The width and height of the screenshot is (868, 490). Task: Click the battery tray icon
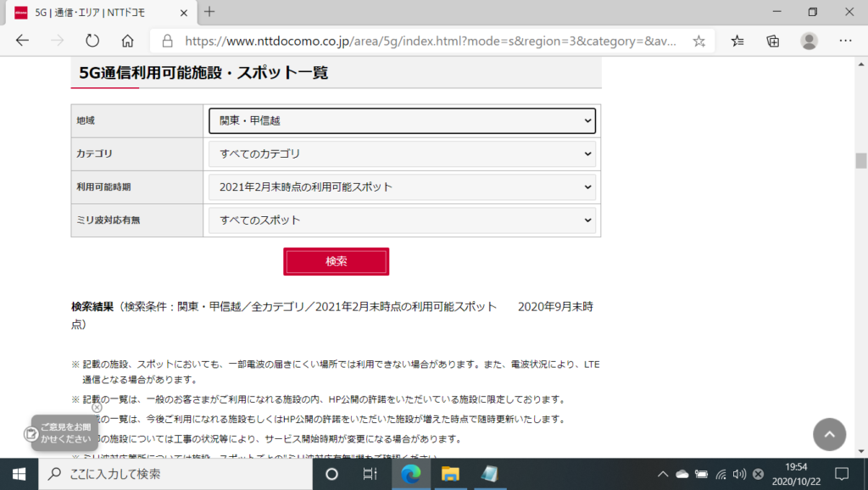tap(701, 474)
